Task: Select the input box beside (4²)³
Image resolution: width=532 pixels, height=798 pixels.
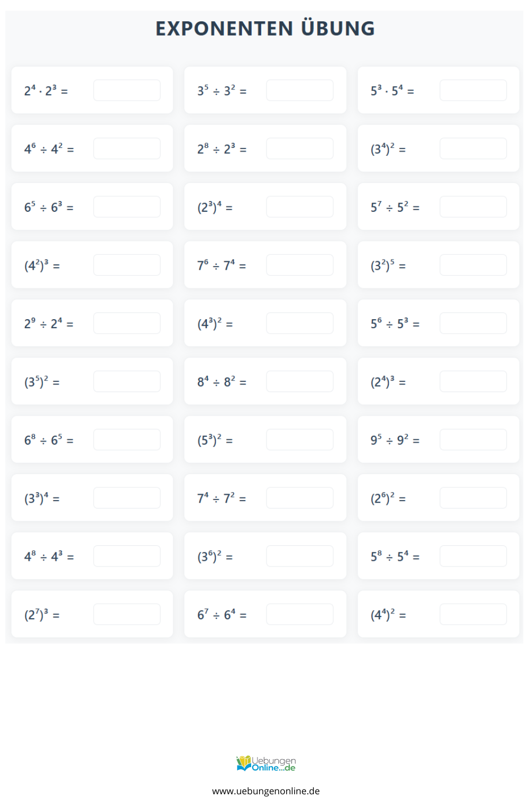Action: tap(127, 265)
